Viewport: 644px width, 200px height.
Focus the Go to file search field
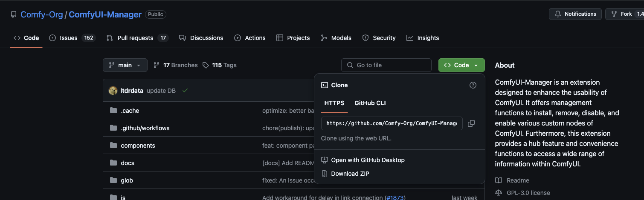[386, 65]
